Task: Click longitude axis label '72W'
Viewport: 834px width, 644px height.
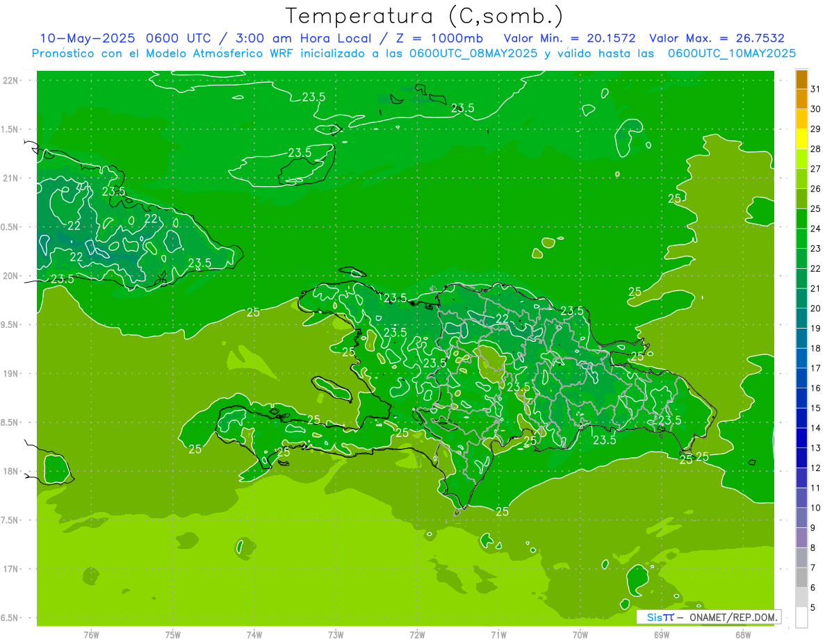Action: pyautogui.click(x=417, y=635)
